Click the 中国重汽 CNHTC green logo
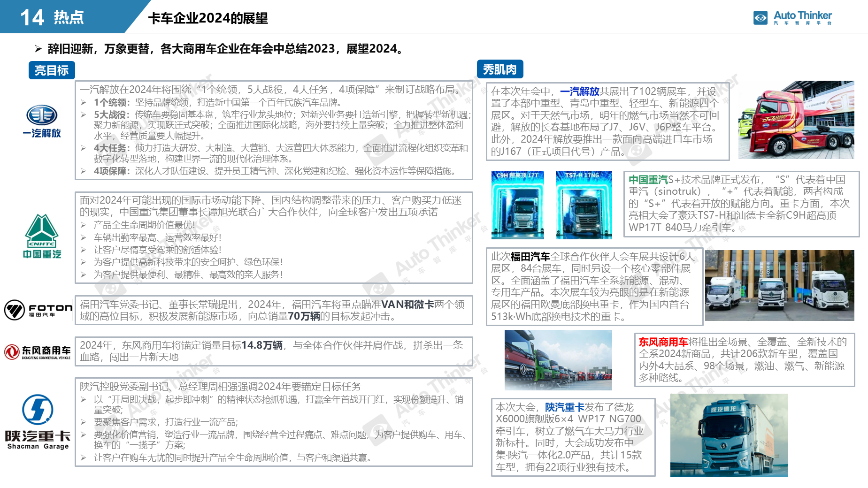This screenshot has height=488, width=868. click(x=42, y=236)
